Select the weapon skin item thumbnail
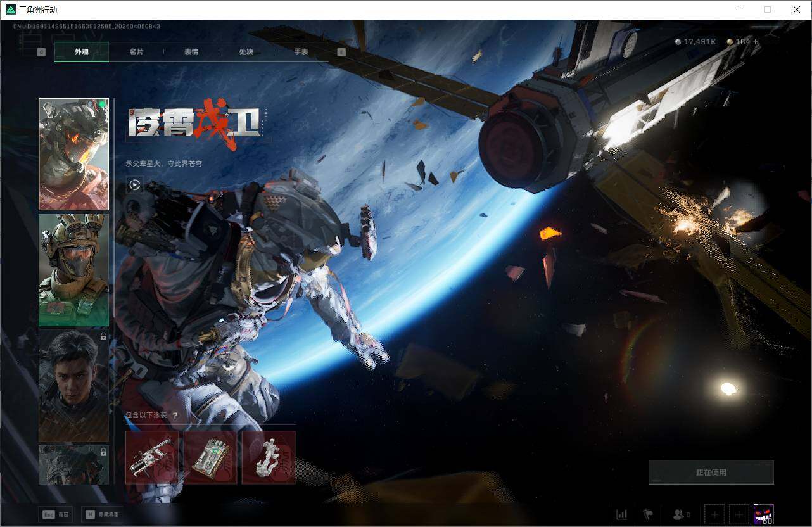Screen dimensions: 812x527 (152, 457)
